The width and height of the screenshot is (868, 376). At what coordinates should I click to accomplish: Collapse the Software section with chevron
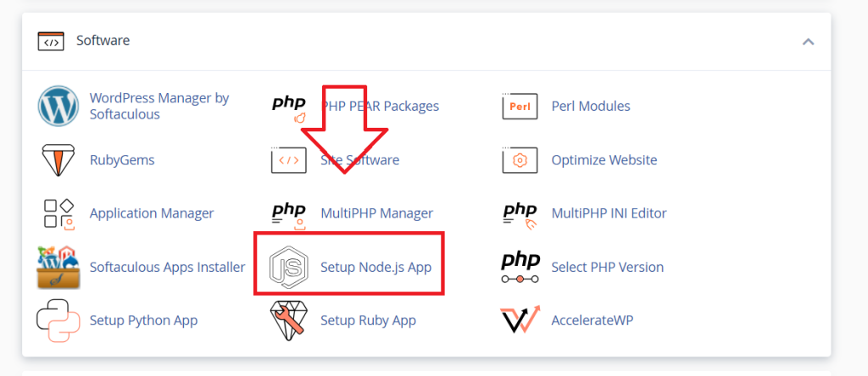(x=808, y=41)
